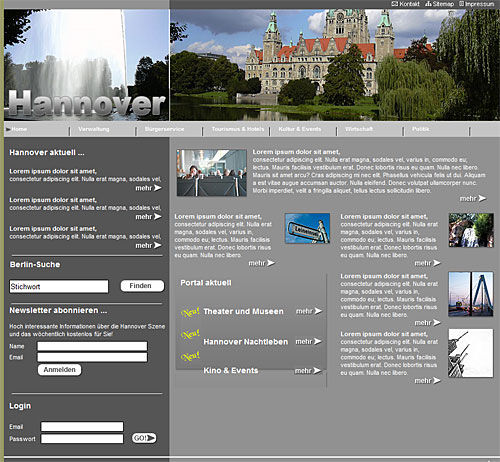
Task: Click the mehr arrow beside Hannover Nachtleben
Action: click(x=309, y=341)
